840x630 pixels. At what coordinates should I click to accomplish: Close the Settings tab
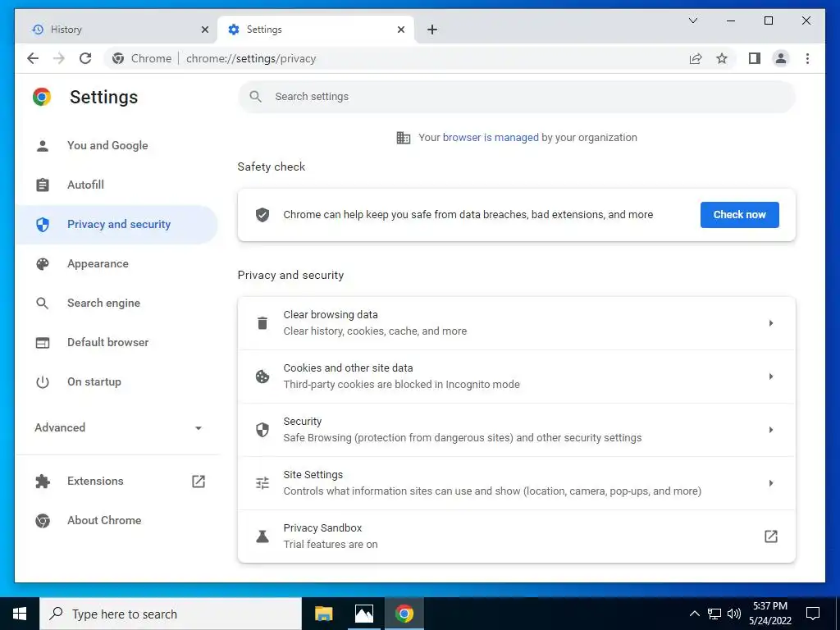400,30
